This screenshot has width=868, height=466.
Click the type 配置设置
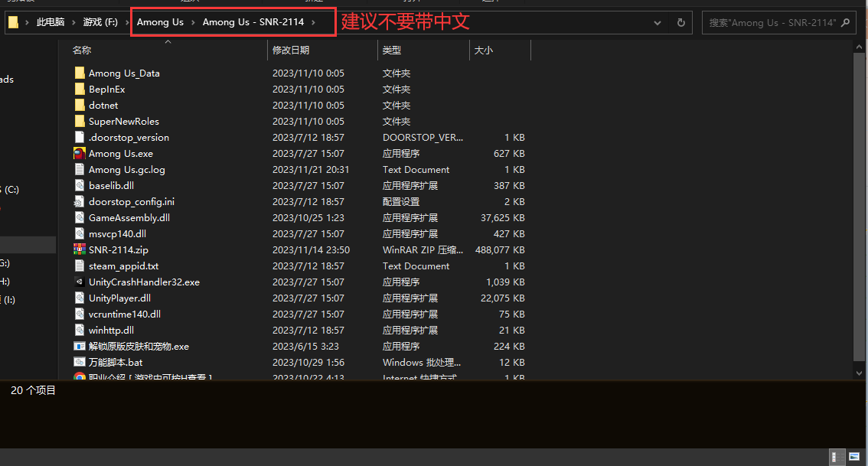pos(401,201)
